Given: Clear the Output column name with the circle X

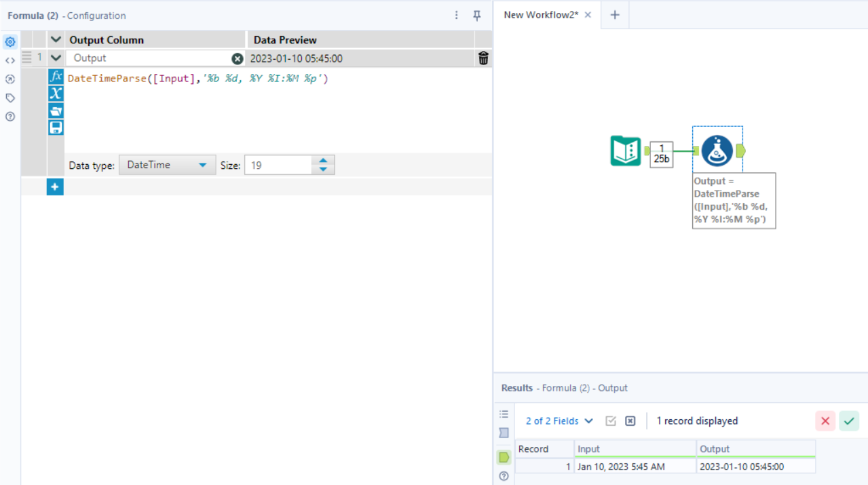Looking at the screenshot, I should coord(237,58).
